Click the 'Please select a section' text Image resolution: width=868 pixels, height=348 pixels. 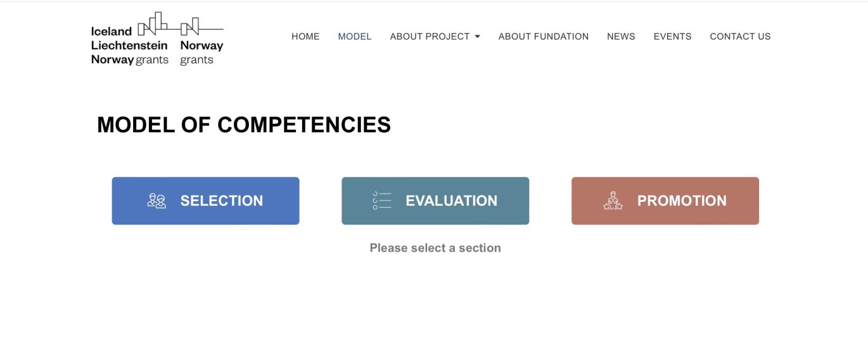click(x=435, y=248)
